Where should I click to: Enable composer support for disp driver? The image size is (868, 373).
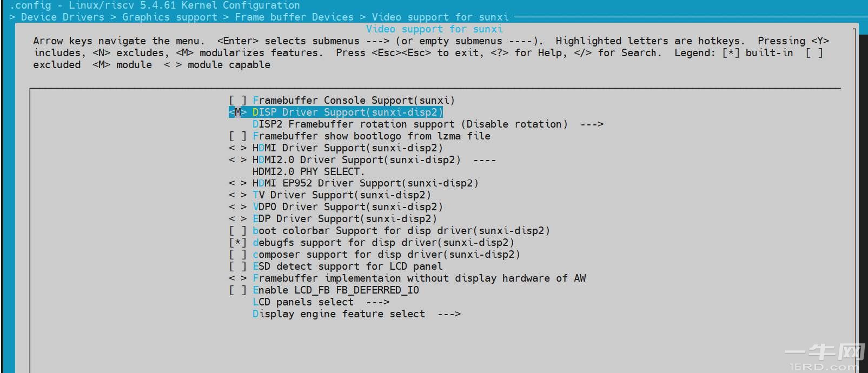point(387,254)
